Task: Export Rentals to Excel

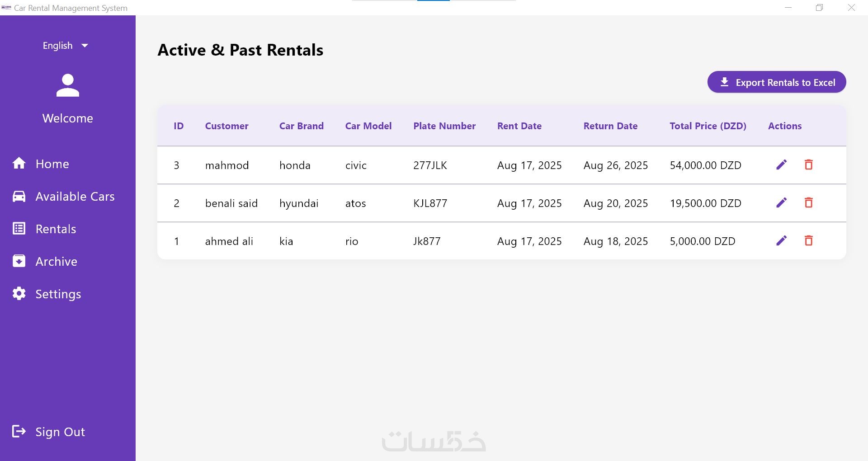Action: pos(776,82)
